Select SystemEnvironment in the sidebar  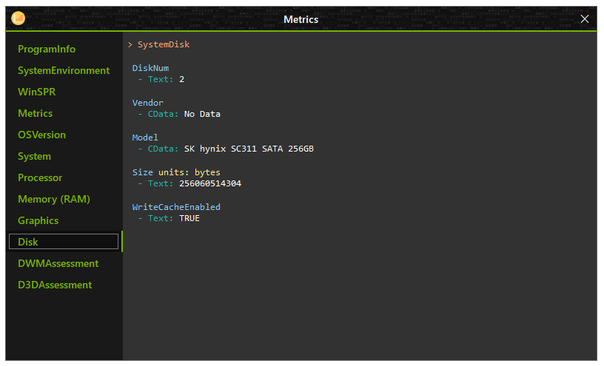coord(64,71)
